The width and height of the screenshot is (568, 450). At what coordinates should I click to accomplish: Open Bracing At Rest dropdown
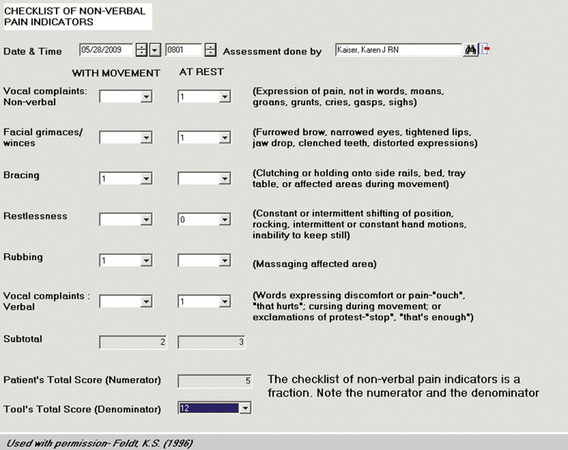click(x=204, y=179)
